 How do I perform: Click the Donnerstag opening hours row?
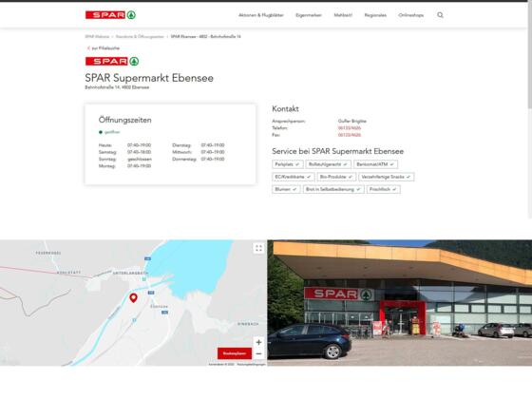click(199, 160)
